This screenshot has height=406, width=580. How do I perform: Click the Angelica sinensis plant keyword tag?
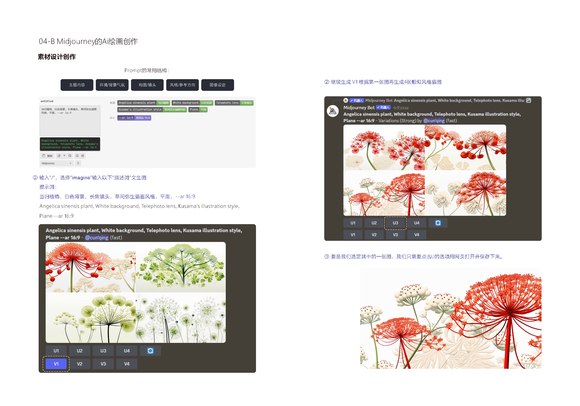[144, 102]
